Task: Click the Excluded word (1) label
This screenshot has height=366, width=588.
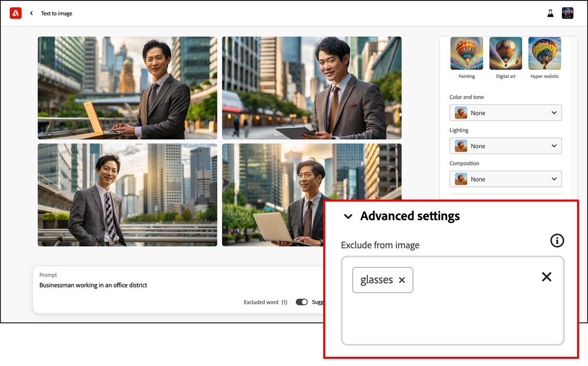Action: pyautogui.click(x=266, y=302)
